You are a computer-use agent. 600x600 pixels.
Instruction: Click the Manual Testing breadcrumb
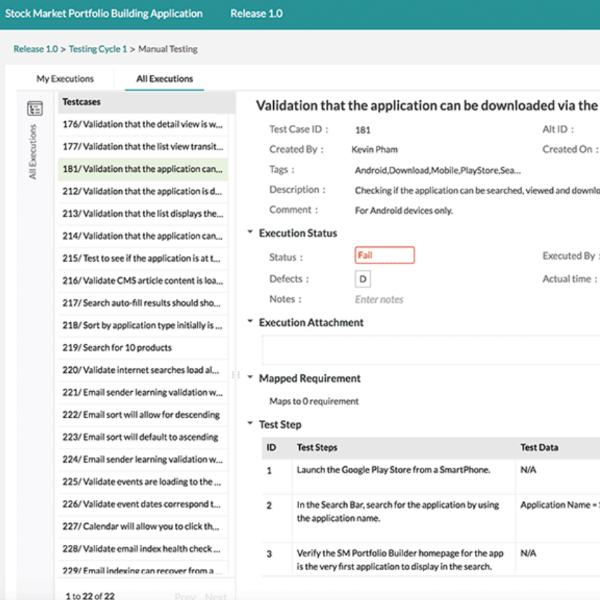168,49
